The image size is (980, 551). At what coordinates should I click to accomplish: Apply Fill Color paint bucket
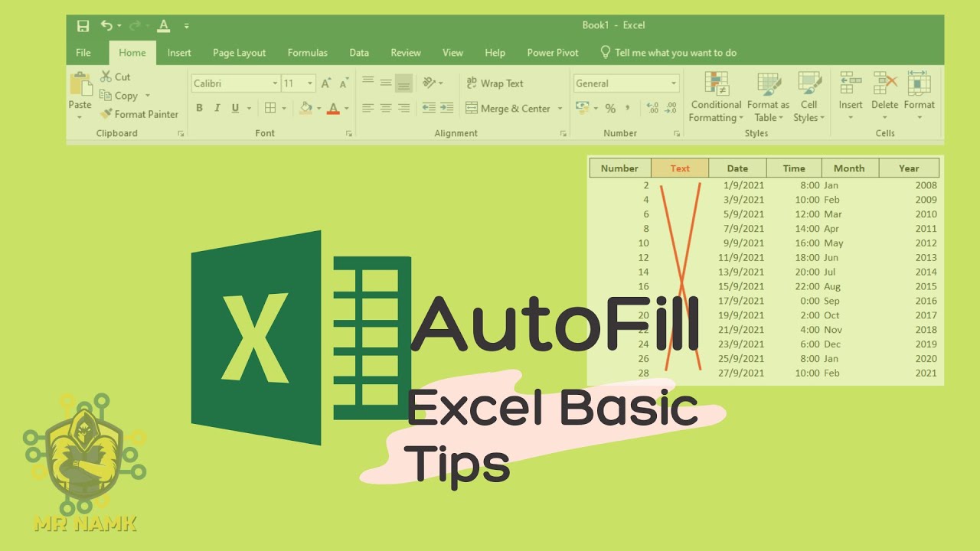pyautogui.click(x=305, y=108)
